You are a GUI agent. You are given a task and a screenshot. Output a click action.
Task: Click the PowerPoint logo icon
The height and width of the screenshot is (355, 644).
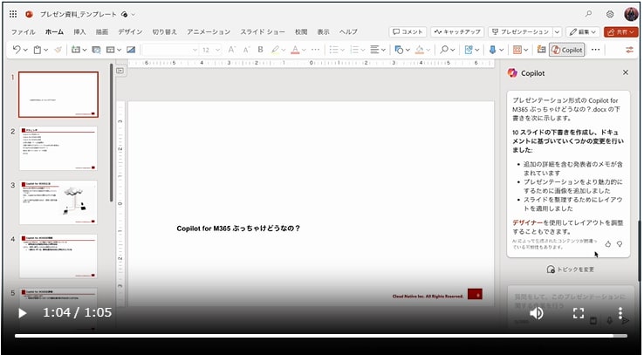click(29, 14)
